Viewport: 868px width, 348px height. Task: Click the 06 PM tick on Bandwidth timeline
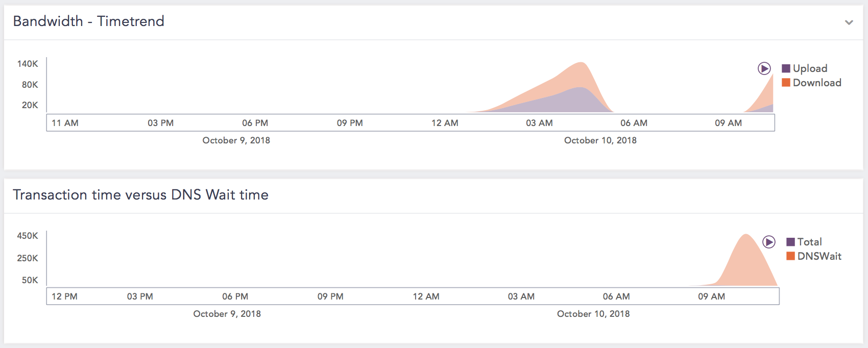click(255, 123)
